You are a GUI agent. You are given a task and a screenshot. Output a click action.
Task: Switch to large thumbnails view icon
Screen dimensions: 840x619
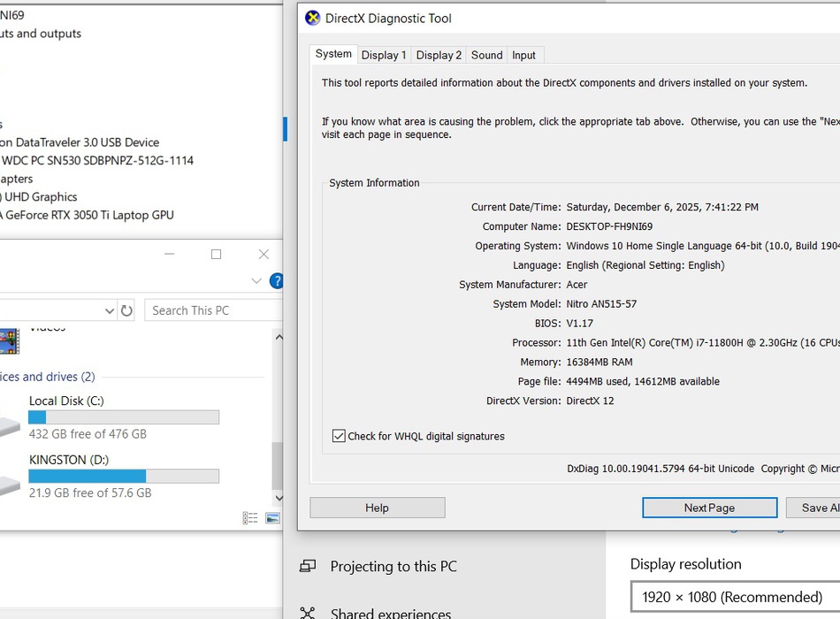point(272,518)
